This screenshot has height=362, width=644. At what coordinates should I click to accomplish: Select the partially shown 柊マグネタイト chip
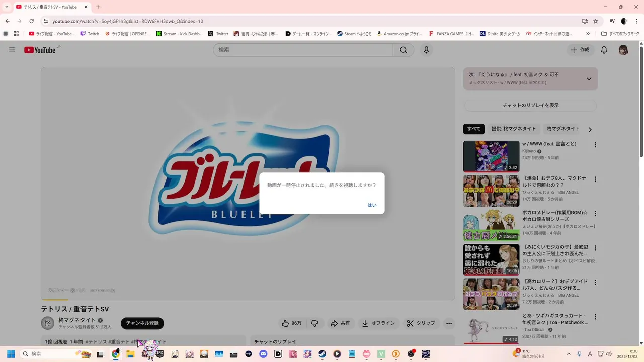(562, 129)
